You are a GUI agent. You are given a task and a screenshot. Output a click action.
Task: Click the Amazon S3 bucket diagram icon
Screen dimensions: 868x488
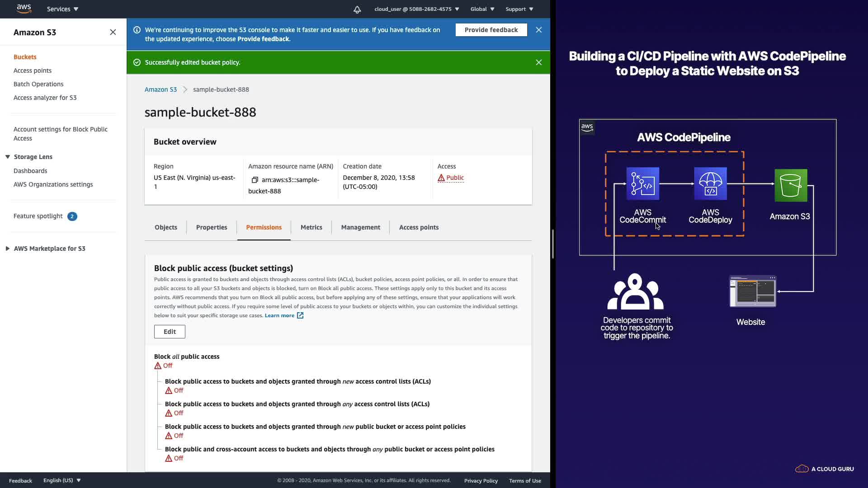tap(790, 185)
